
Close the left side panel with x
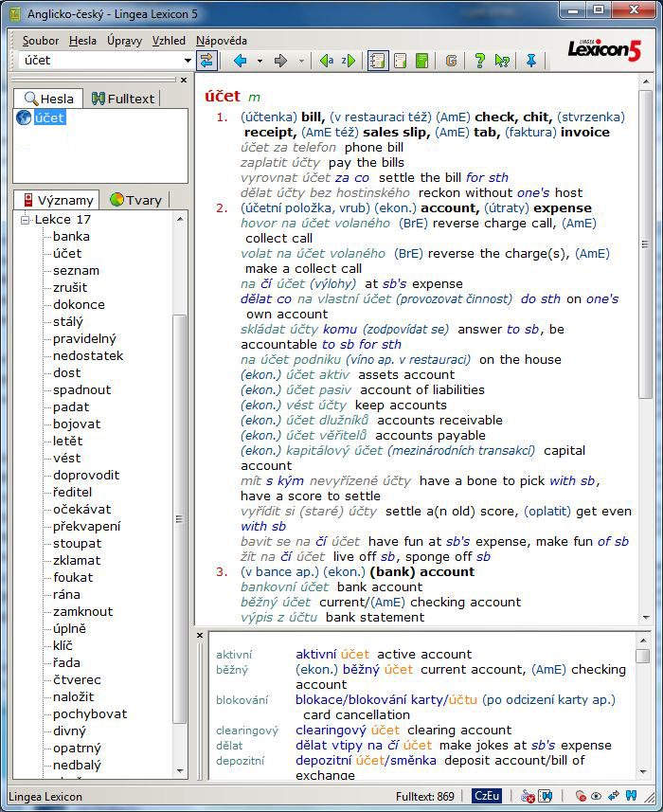point(184,81)
